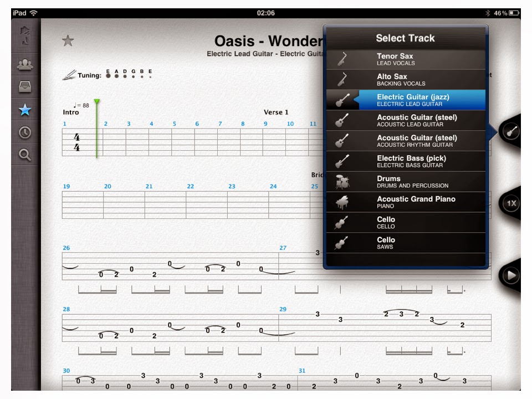
Task: Jump to measure 31 in tablature
Action: tap(302, 371)
